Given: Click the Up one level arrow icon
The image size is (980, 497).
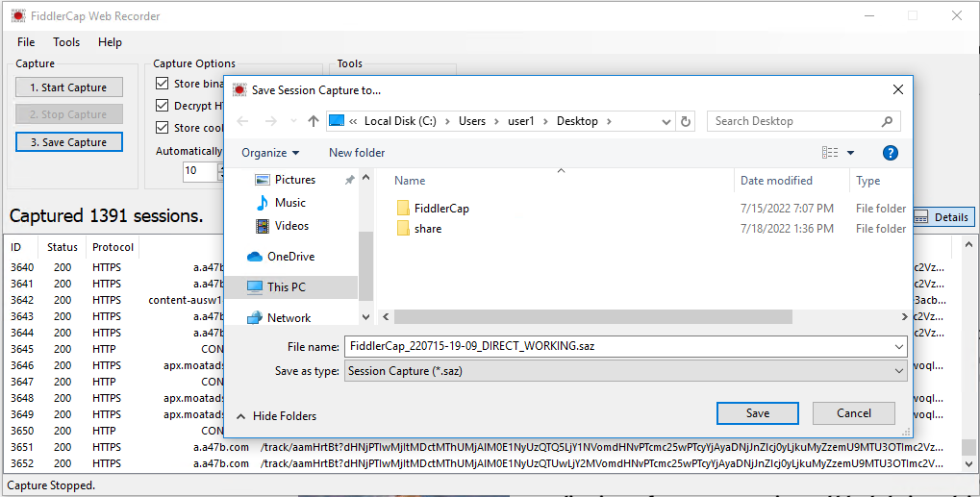Looking at the screenshot, I should point(314,121).
